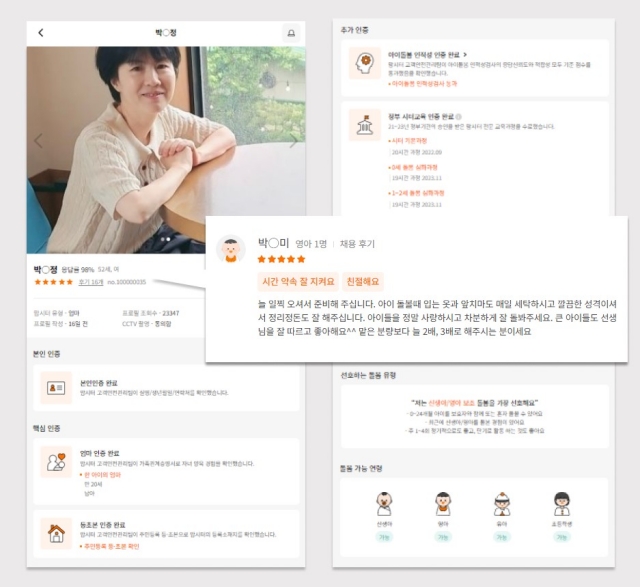The width and height of the screenshot is (640, 587).
Task: Open the 주민등록 등·초본 확인 link
Action: (x=110, y=546)
